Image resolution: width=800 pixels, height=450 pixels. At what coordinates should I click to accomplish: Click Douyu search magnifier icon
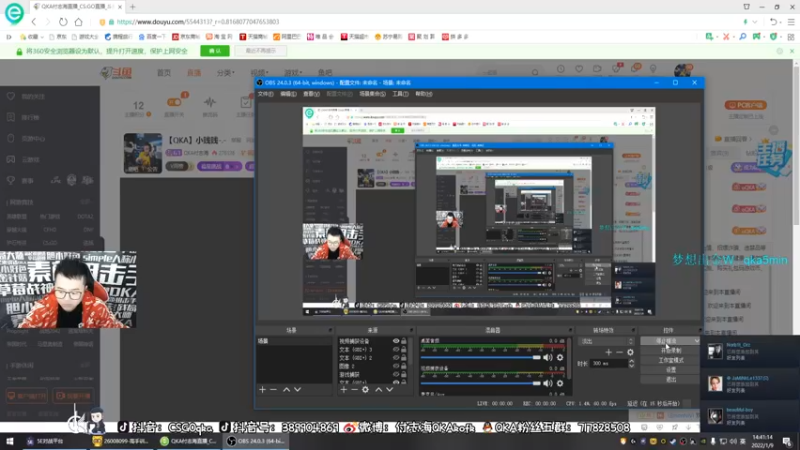tap(535, 72)
